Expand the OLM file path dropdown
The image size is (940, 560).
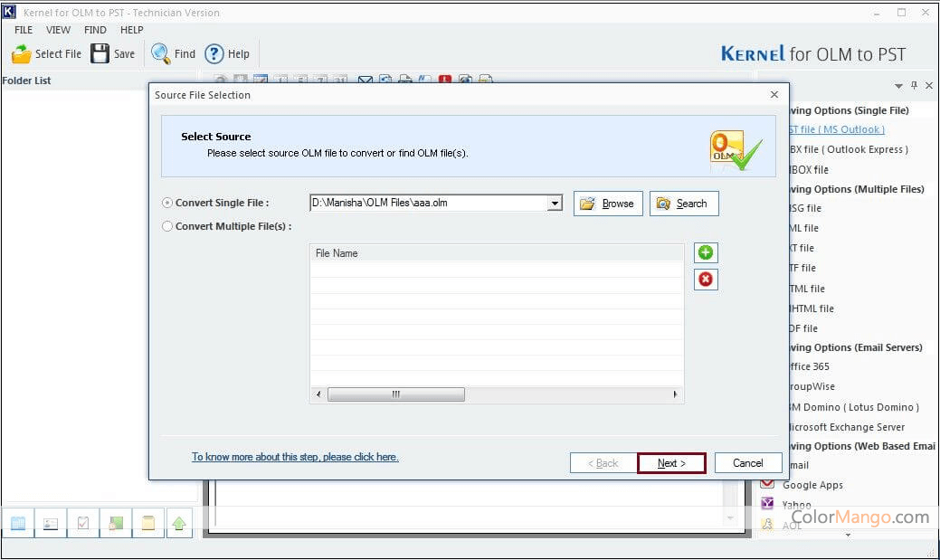tap(555, 204)
